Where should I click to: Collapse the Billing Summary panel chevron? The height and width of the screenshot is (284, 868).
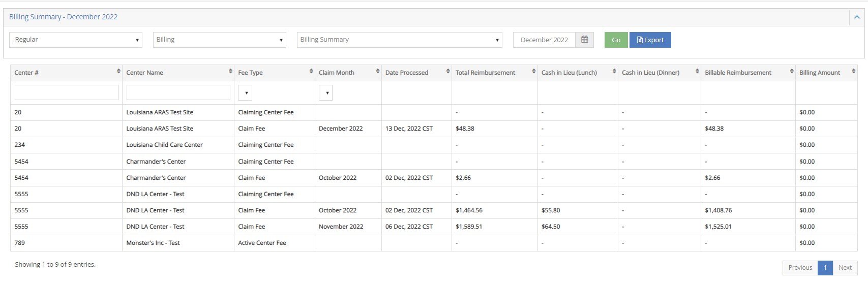click(x=857, y=17)
